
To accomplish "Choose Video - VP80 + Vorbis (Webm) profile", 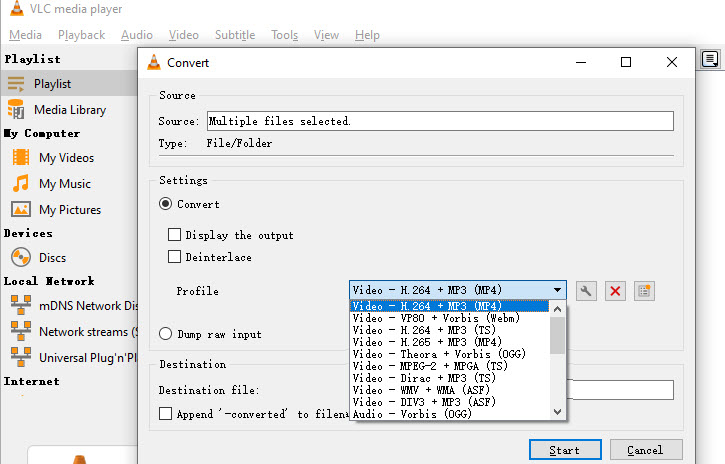I will click(x=435, y=318).
